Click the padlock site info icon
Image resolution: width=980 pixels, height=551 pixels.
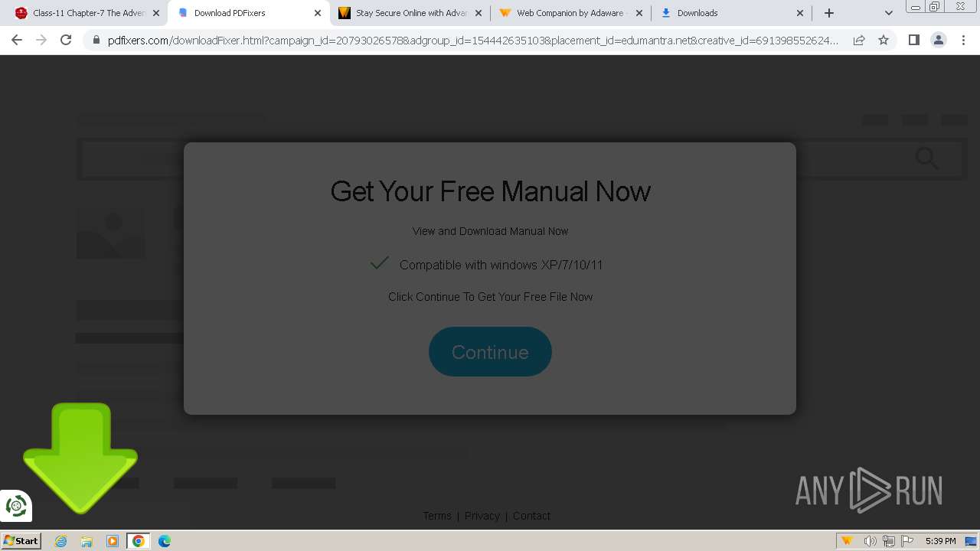point(96,41)
